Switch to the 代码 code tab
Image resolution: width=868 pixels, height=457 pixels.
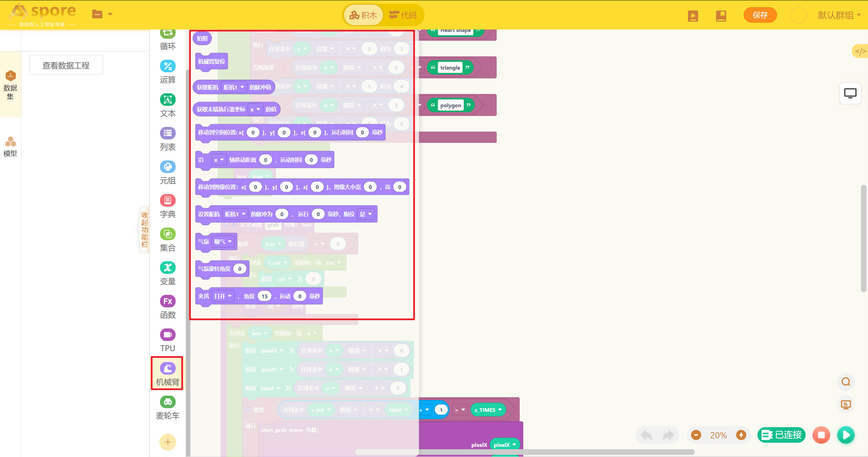tap(403, 15)
